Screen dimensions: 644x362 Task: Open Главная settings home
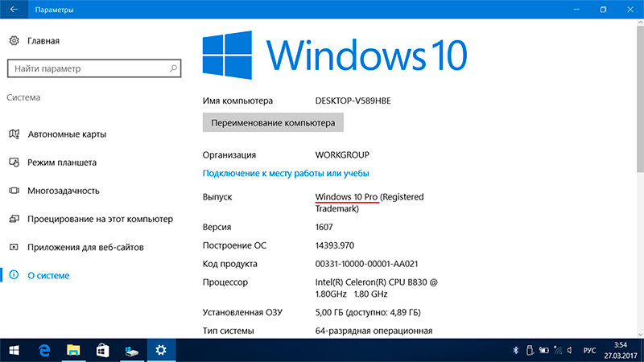(43, 41)
